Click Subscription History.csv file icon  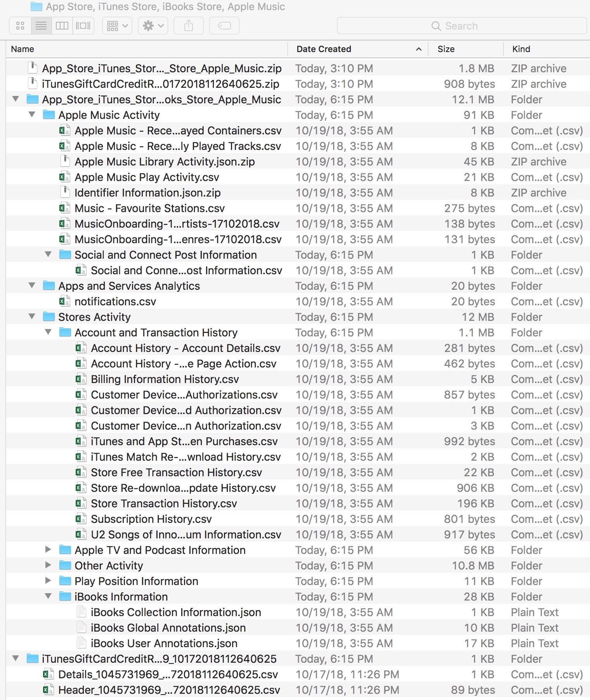click(x=81, y=519)
